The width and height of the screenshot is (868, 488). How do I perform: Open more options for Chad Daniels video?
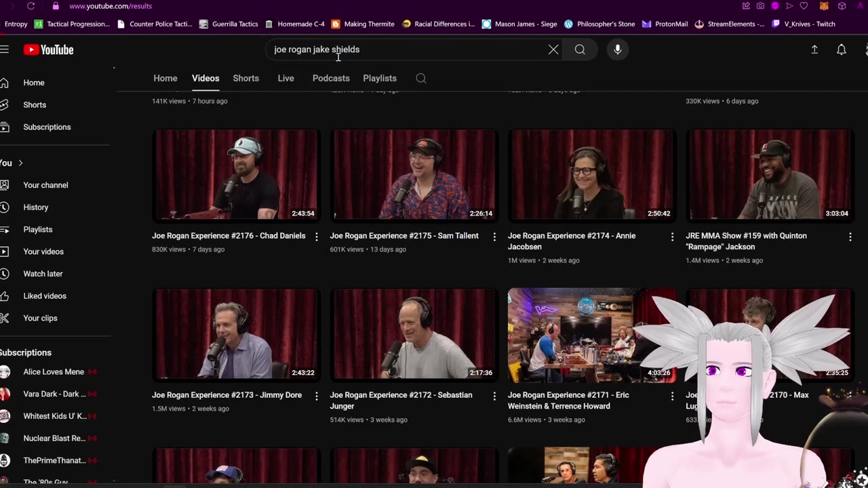(316, 237)
